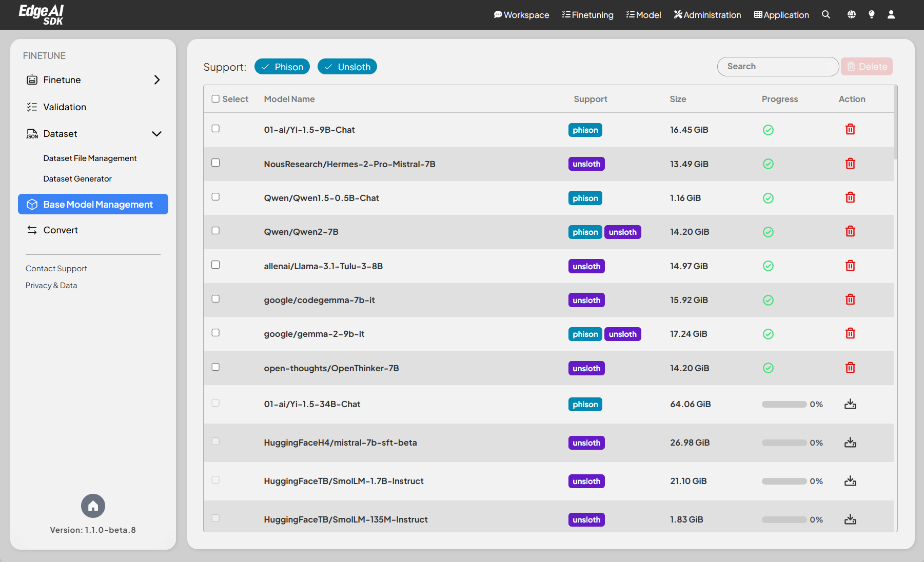This screenshot has width=924, height=562.
Task: Open the user profile icon
Action: 891,15
